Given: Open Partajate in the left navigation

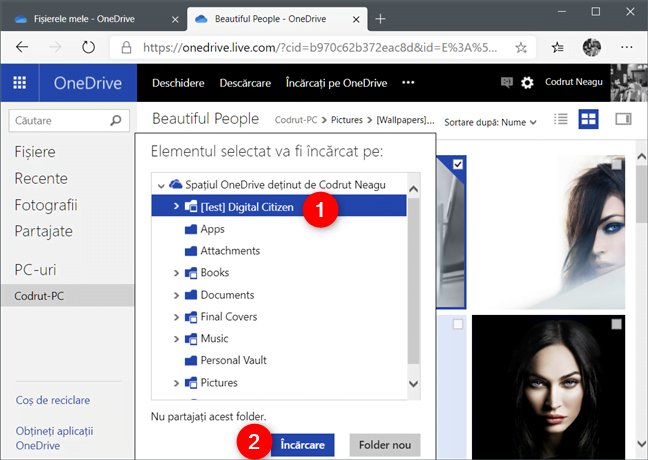Looking at the screenshot, I should (43, 231).
